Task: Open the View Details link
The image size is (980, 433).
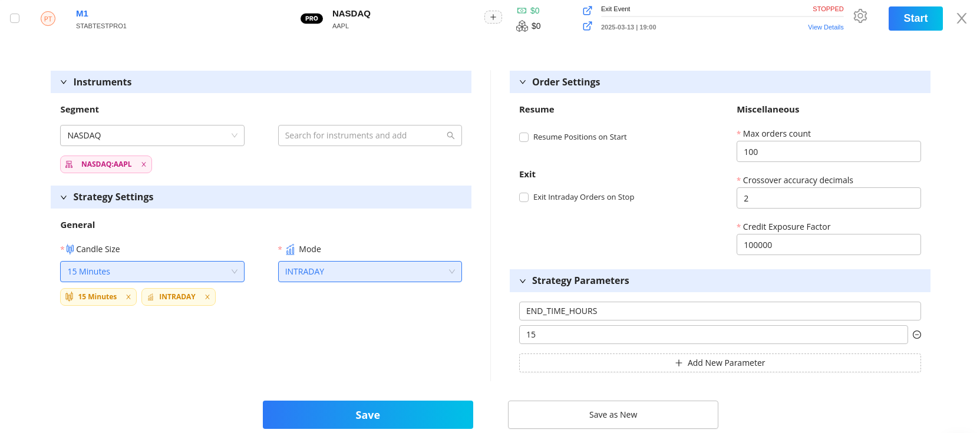Action: click(826, 27)
